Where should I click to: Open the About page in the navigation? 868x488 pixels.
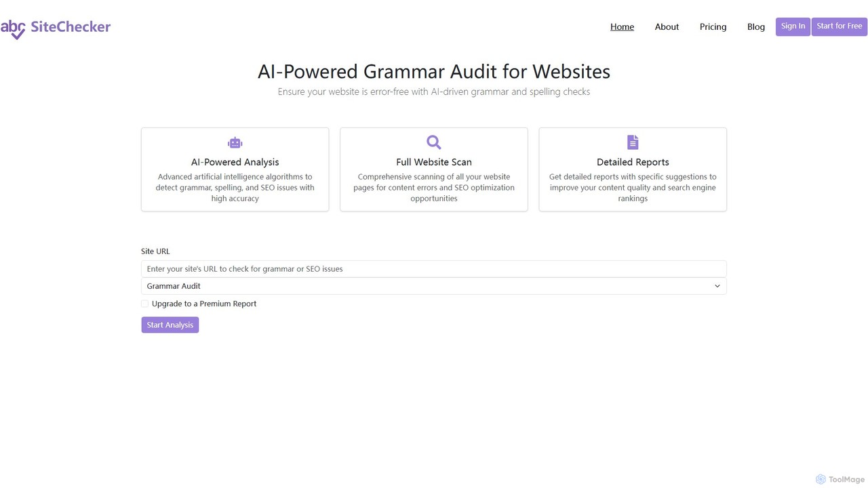pos(667,26)
